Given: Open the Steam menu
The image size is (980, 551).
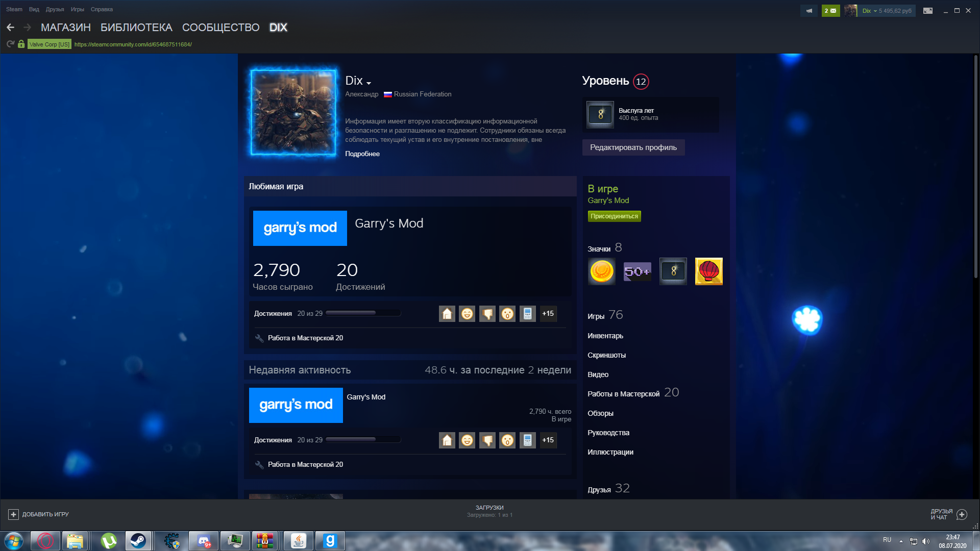Looking at the screenshot, I should click(14, 9).
